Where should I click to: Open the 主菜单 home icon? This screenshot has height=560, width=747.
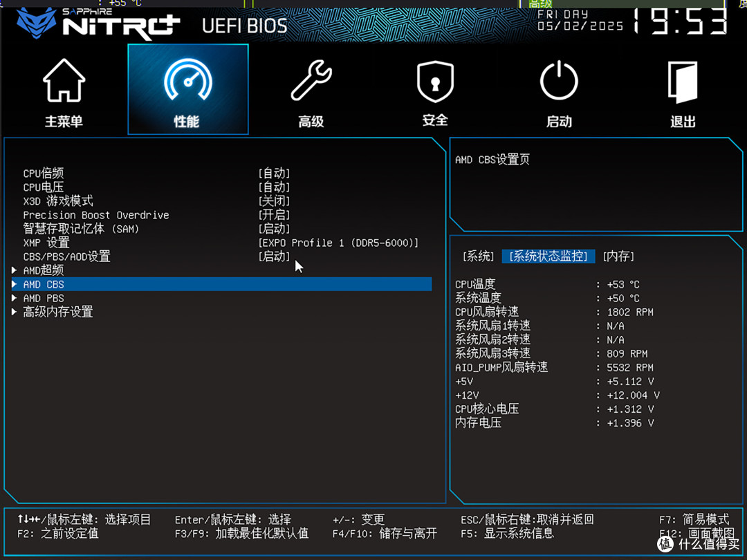tap(64, 80)
